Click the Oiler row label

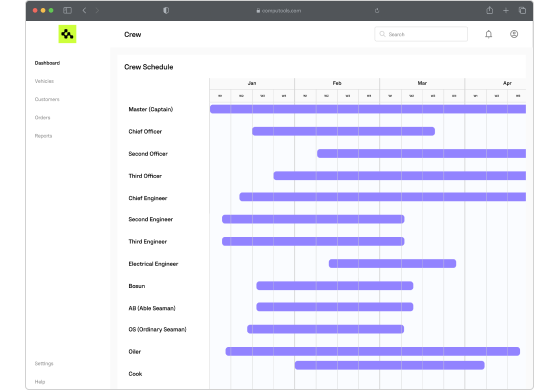point(135,352)
